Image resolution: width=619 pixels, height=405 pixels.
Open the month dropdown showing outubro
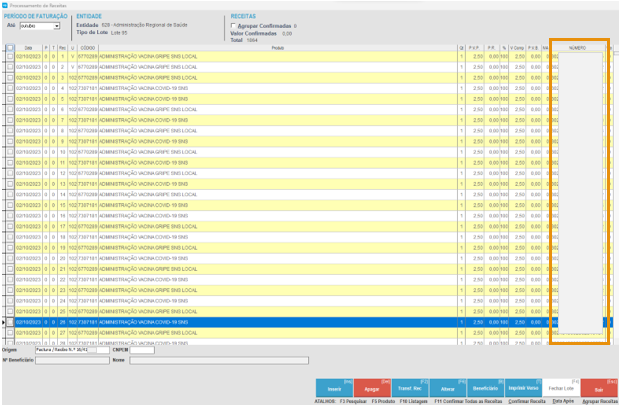[57, 26]
